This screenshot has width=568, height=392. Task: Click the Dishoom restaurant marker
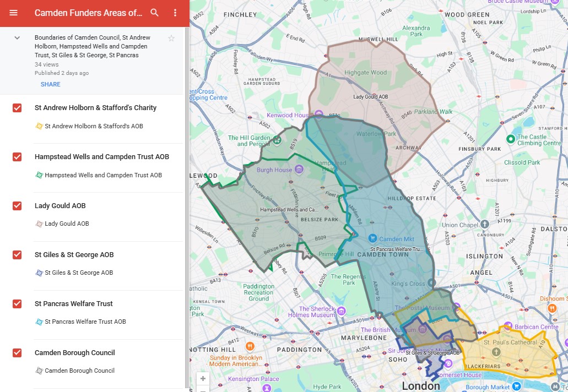[x=551, y=308]
